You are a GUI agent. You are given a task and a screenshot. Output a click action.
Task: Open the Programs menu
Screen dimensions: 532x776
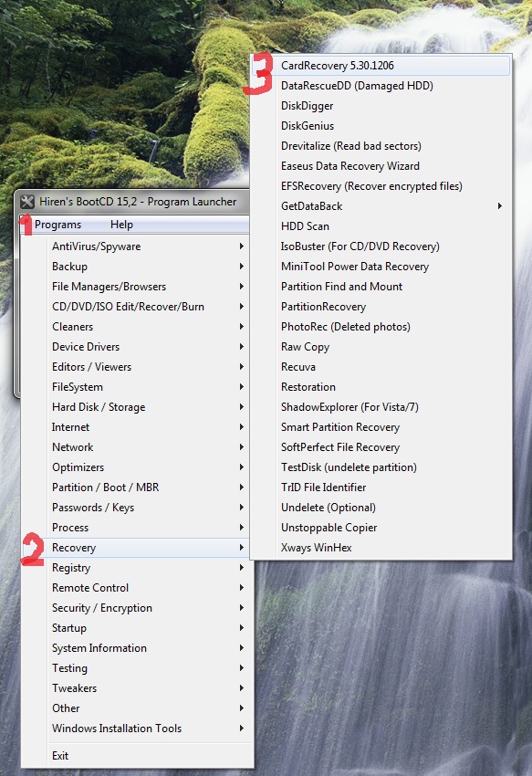point(57,225)
